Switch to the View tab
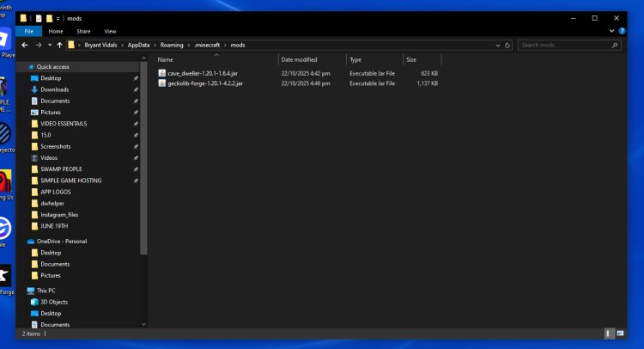The width and height of the screenshot is (644, 349). point(110,31)
